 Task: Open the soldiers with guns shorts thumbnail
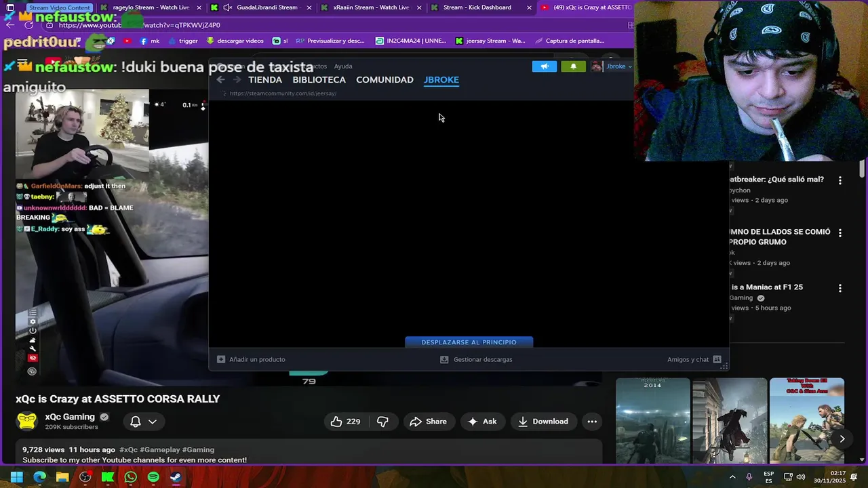(x=806, y=420)
